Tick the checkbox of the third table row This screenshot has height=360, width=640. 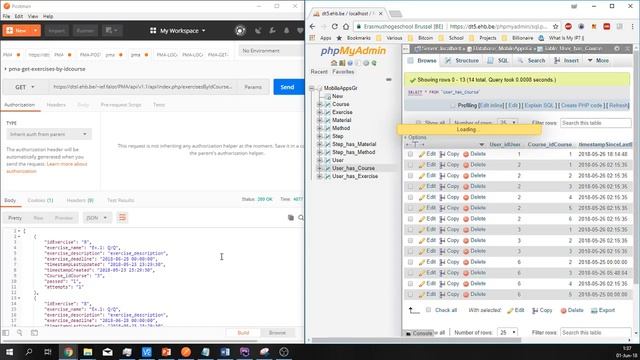[410, 176]
